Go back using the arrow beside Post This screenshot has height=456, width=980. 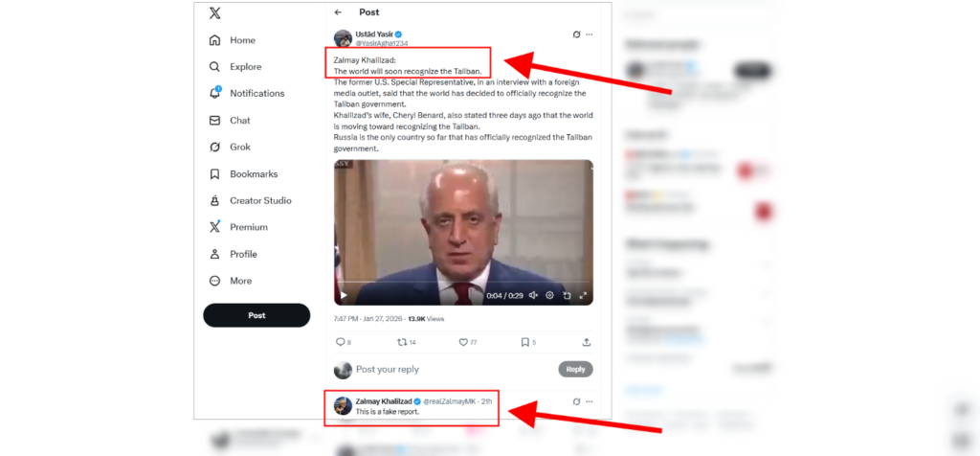coord(338,12)
